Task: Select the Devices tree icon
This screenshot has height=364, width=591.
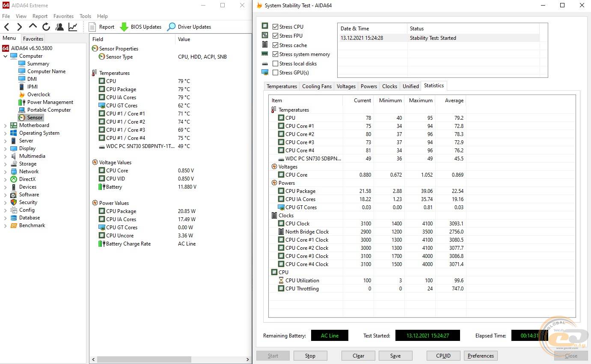Action: pyautogui.click(x=13, y=187)
